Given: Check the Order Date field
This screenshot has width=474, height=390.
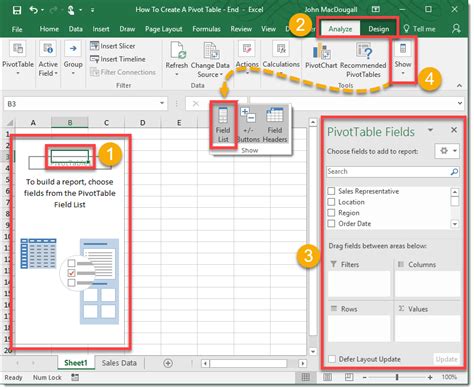Looking at the screenshot, I should pyautogui.click(x=331, y=223).
